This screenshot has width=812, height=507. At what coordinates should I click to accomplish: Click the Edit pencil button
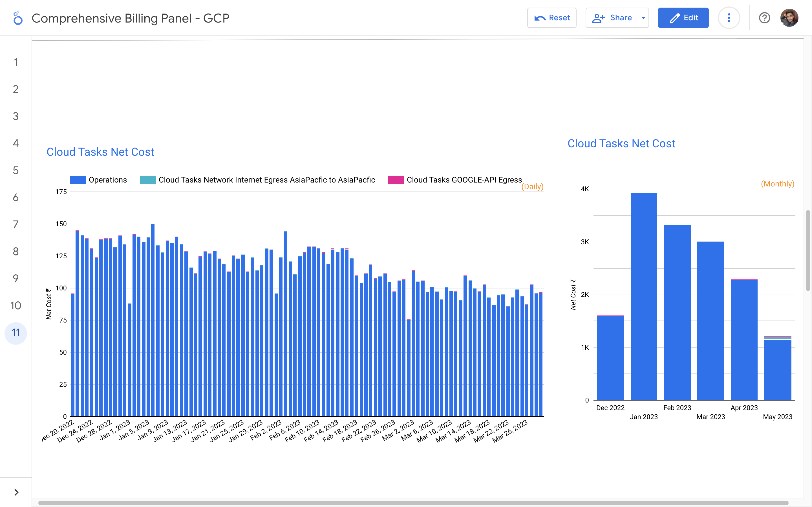(x=683, y=18)
